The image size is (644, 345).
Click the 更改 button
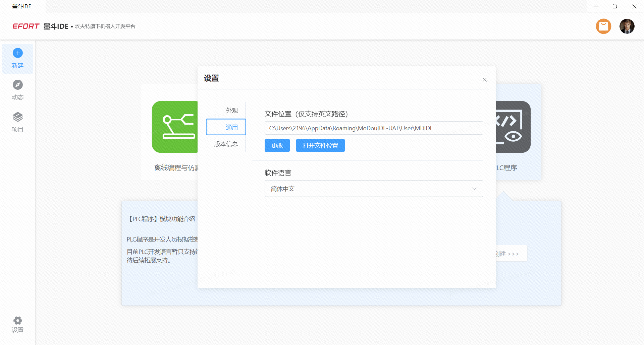(277, 146)
